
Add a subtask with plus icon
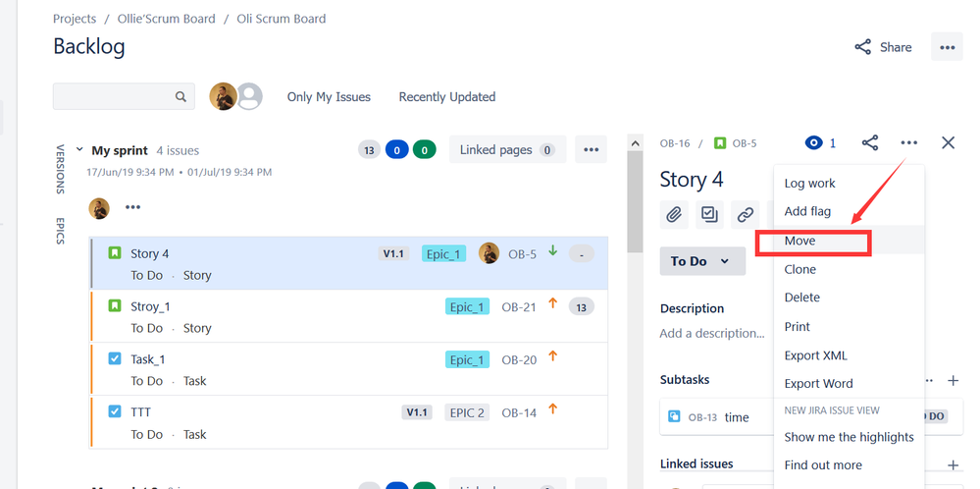pyautogui.click(x=954, y=380)
